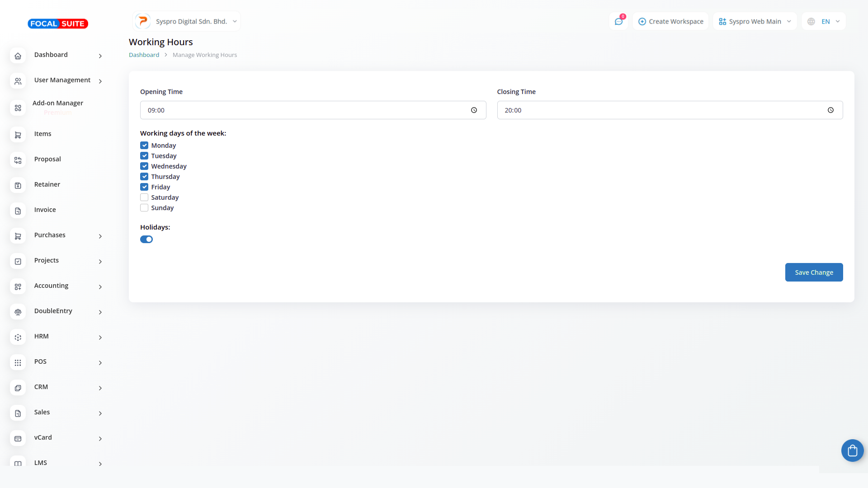Image resolution: width=868 pixels, height=488 pixels.
Task: Follow the Dashboard breadcrumb link
Action: pos(144,55)
